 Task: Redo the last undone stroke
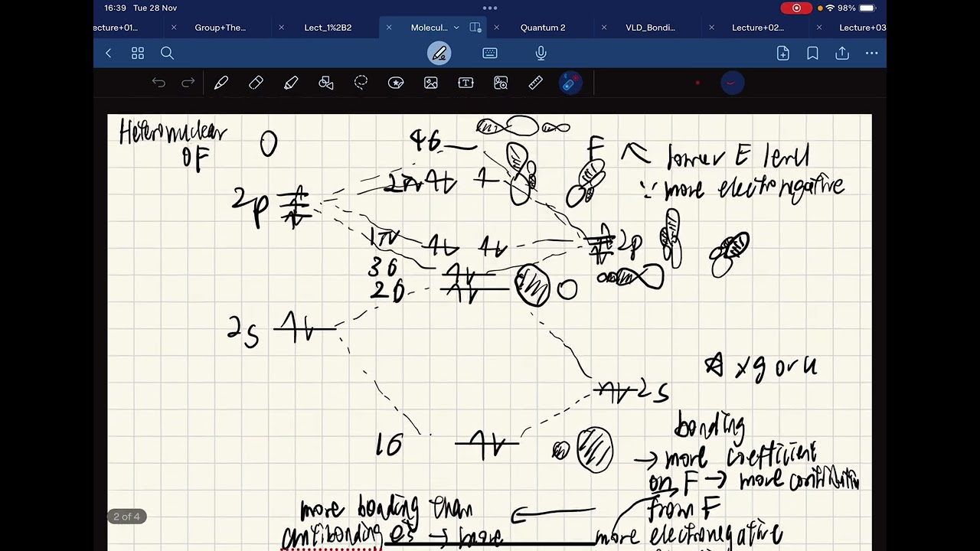[188, 83]
